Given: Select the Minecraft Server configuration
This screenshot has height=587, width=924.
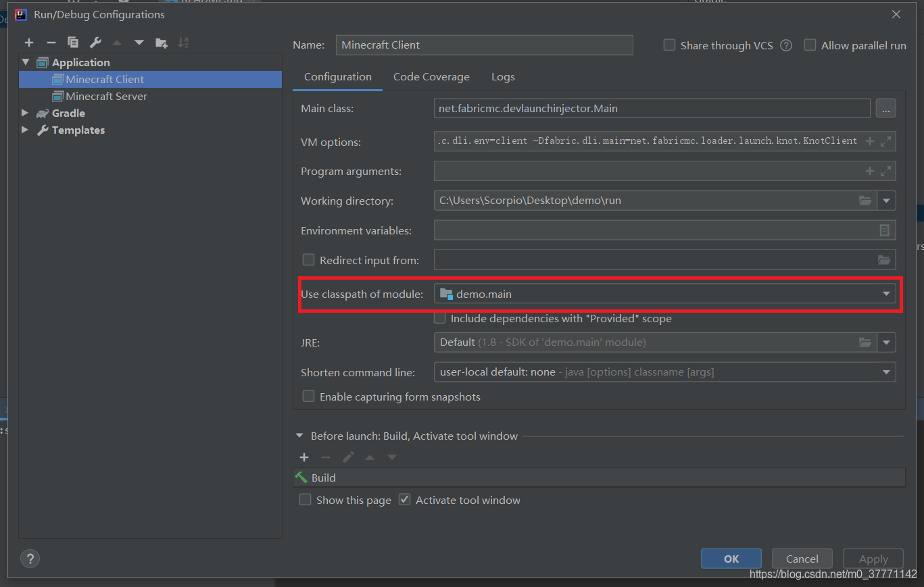Looking at the screenshot, I should pos(150,96).
